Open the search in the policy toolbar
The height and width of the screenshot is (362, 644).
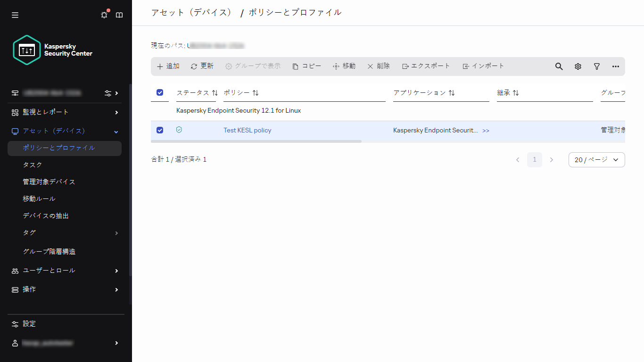pyautogui.click(x=559, y=66)
